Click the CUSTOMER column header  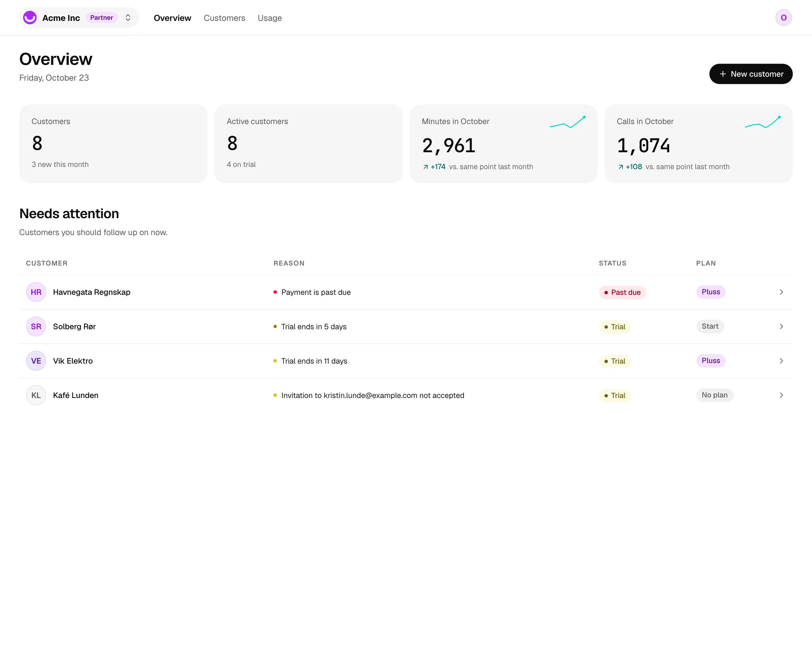point(47,263)
